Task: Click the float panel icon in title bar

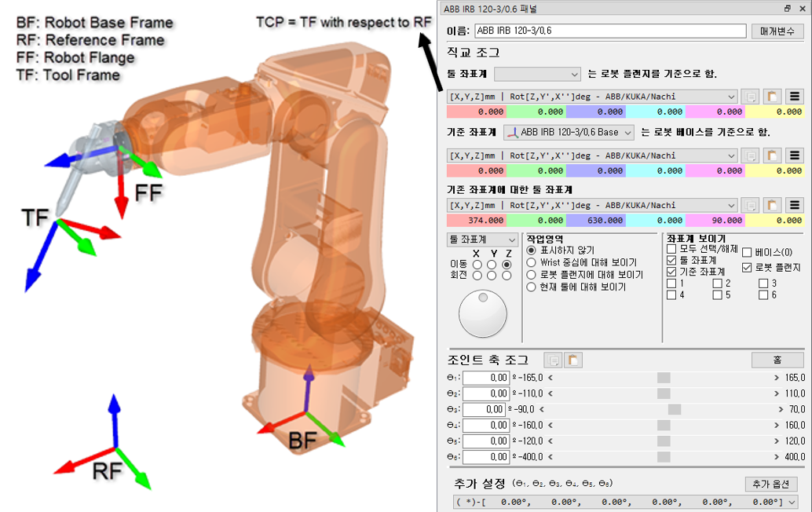Action: [x=787, y=9]
